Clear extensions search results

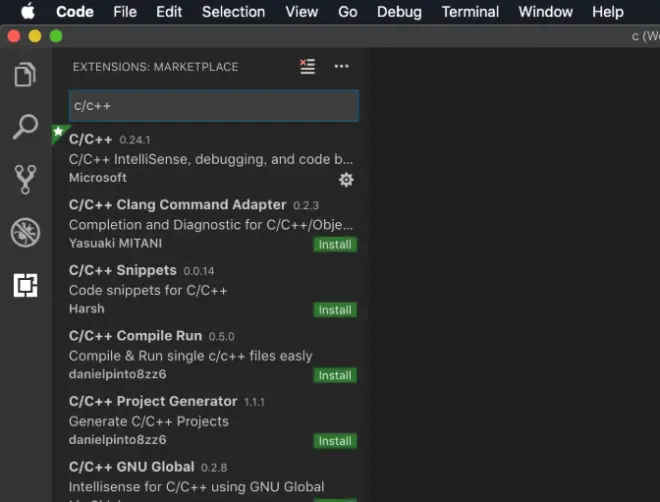click(307, 66)
